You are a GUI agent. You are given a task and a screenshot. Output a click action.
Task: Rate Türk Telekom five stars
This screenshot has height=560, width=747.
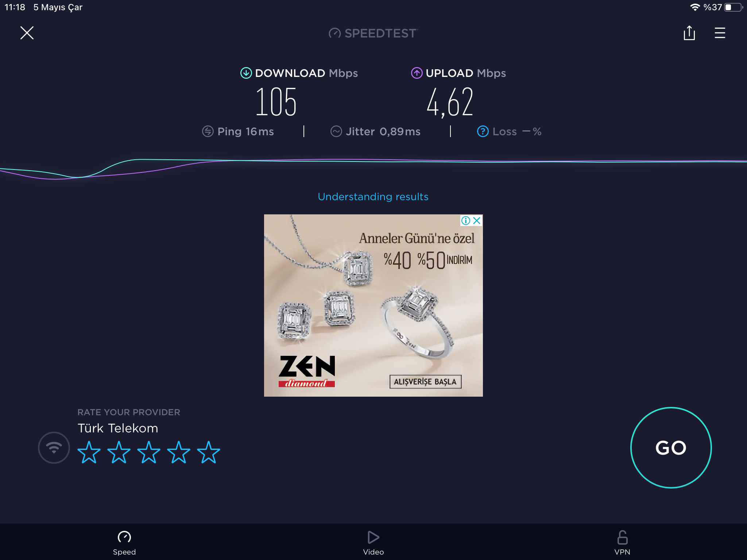point(209,452)
